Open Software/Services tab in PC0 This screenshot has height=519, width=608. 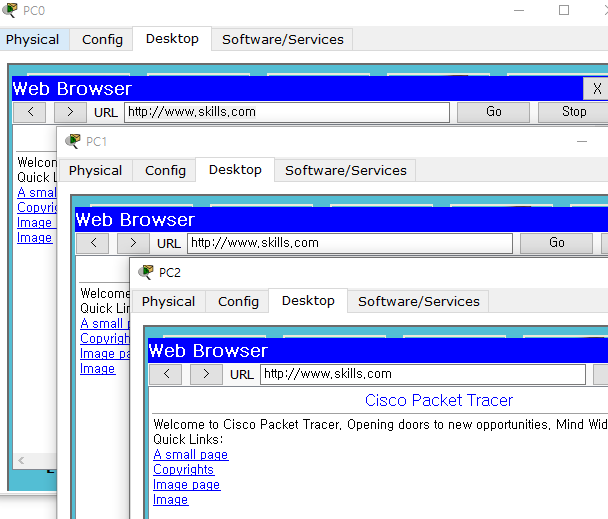(x=283, y=40)
